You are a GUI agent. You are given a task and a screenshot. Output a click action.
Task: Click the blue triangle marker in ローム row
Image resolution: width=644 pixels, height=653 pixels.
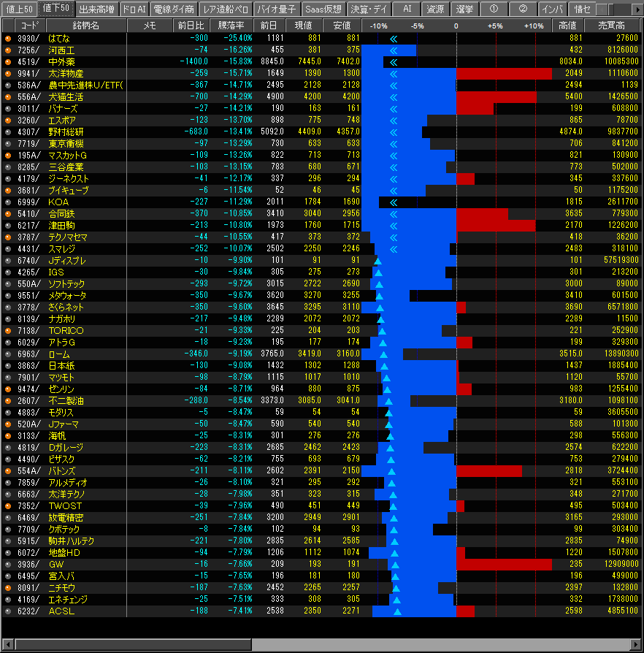pos(383,354)
